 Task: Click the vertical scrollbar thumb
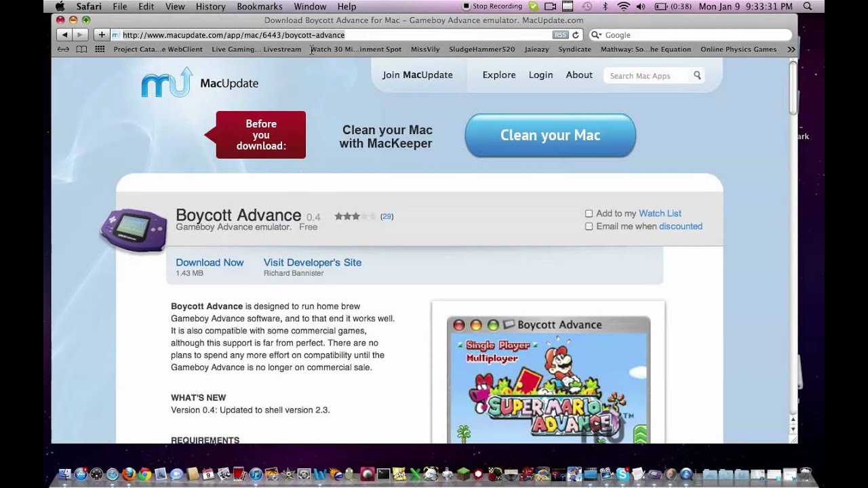pyautogui.click(x=793, y=87)
